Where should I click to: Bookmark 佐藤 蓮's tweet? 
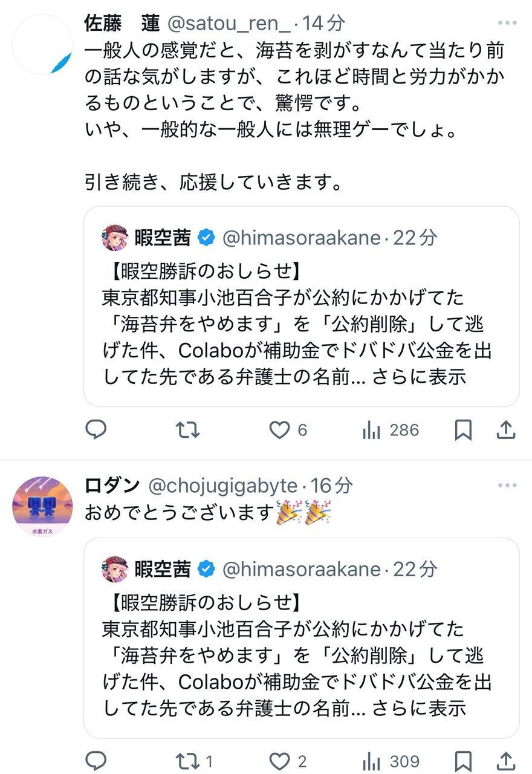point(463,430)
